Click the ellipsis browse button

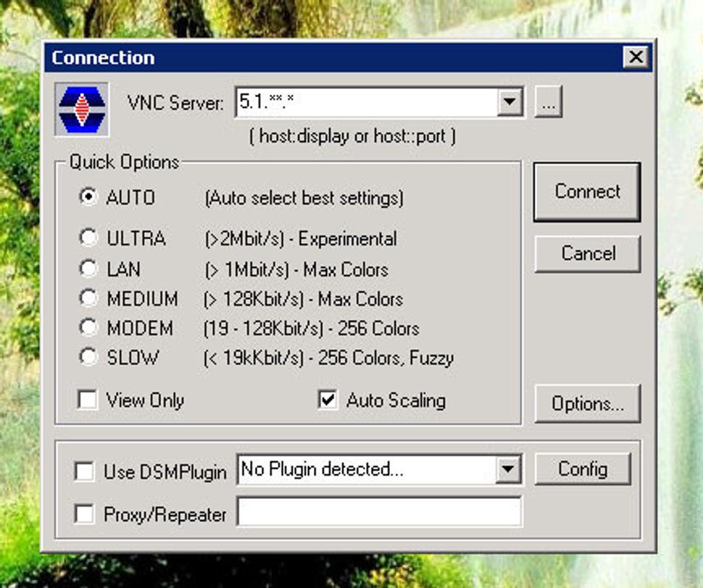click(x=549, y=102)
